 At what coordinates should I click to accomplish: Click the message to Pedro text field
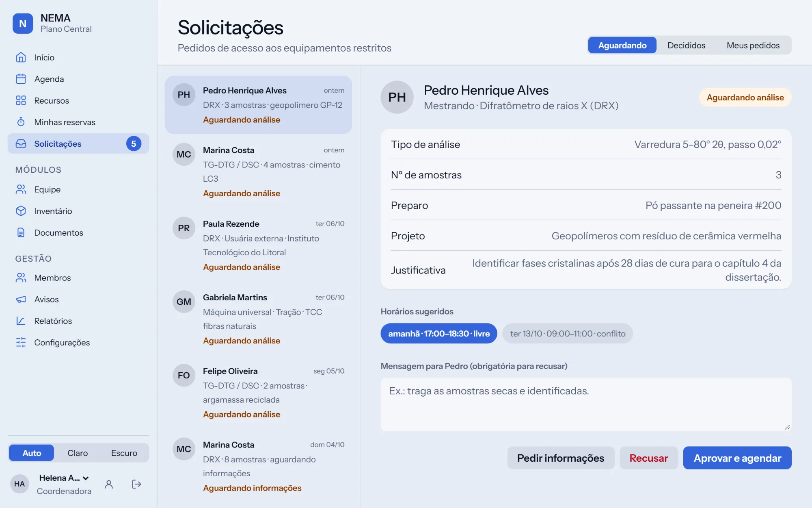click(x=586, y=404)
